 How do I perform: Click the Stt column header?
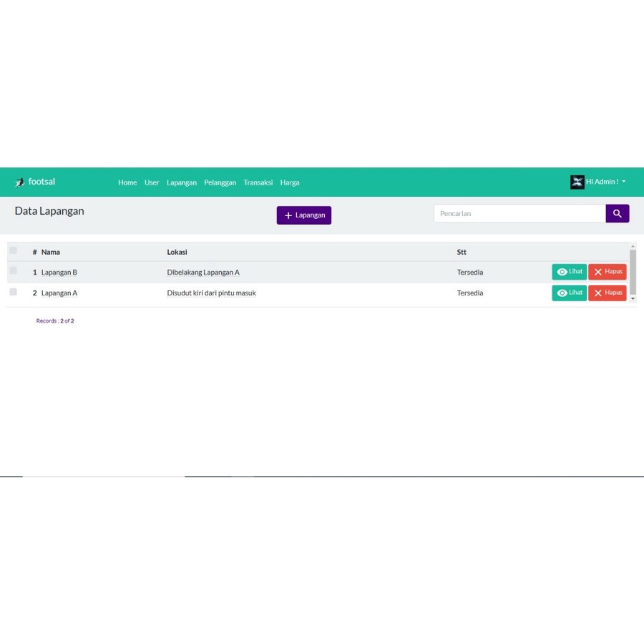coord(462,252)
